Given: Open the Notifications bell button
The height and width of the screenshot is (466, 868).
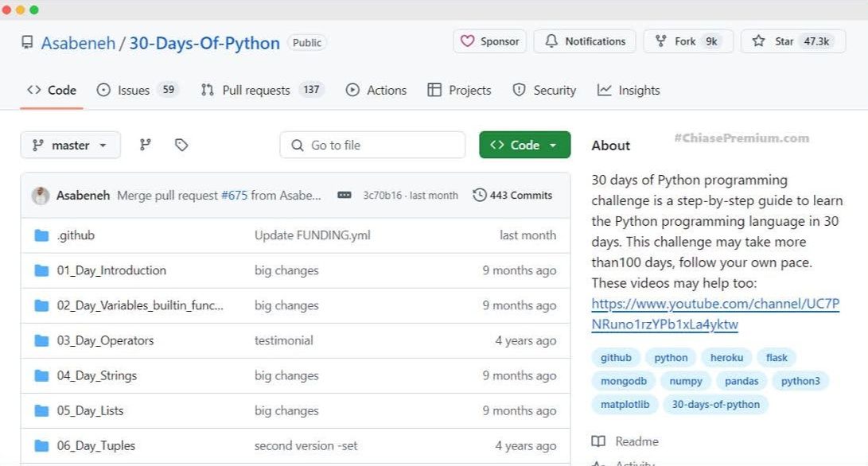Looking at the screenshot, I should tap(585, 41).
